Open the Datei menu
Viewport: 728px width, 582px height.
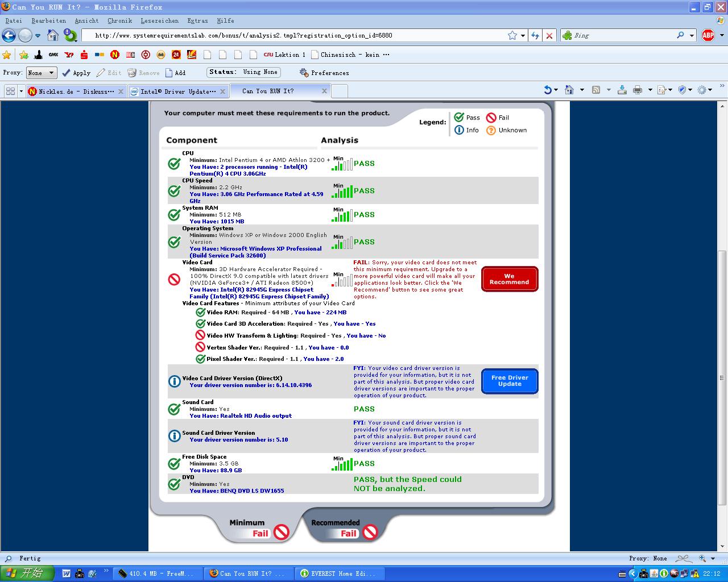click(x=13, y=20)
